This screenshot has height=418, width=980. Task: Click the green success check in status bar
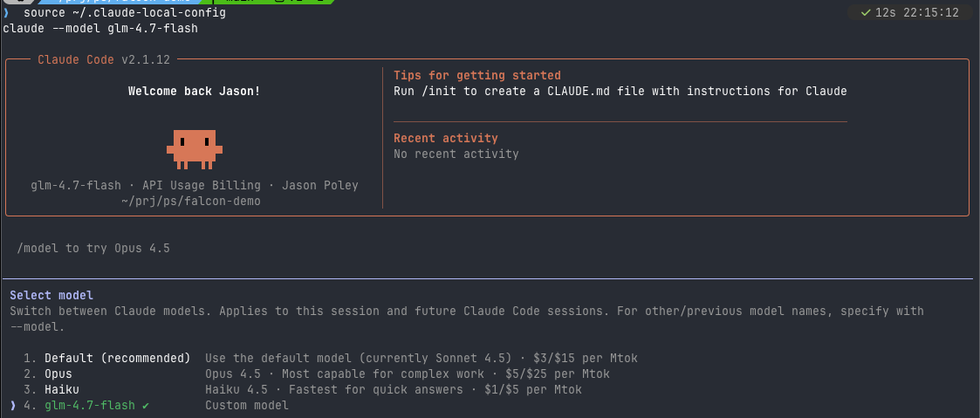[865, 13]
